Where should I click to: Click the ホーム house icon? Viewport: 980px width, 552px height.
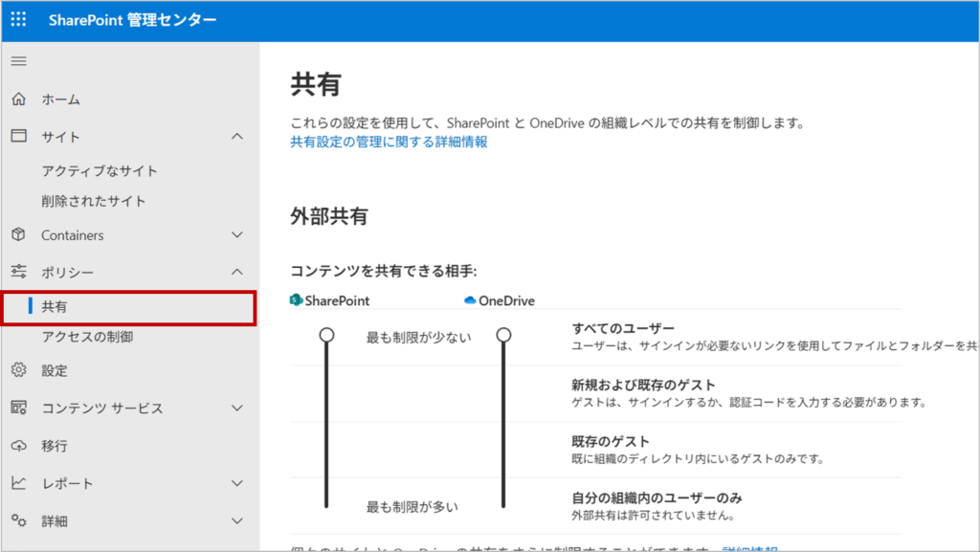point(19,99)
